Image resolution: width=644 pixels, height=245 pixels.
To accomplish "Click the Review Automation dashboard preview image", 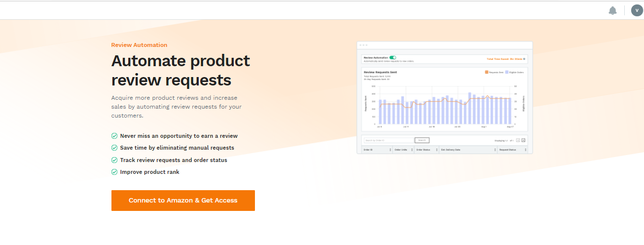I will point(445,98).
